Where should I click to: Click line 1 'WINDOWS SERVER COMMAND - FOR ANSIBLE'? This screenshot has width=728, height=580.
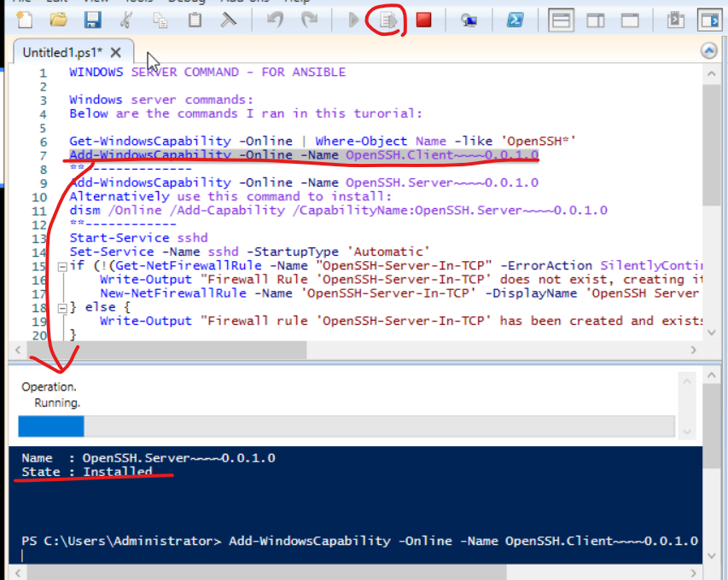click(x=207, y=72)
